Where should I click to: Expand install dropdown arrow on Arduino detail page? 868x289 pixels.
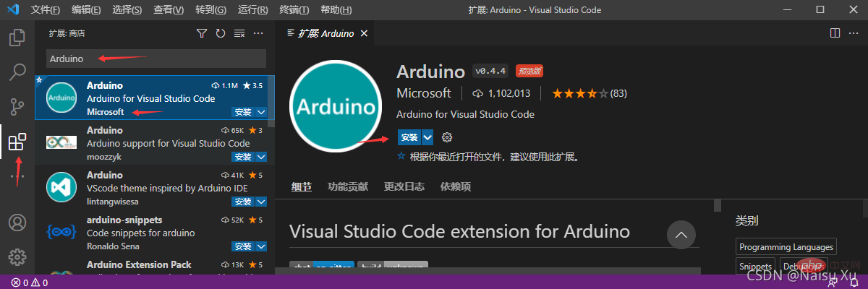[x=427, y=137]
